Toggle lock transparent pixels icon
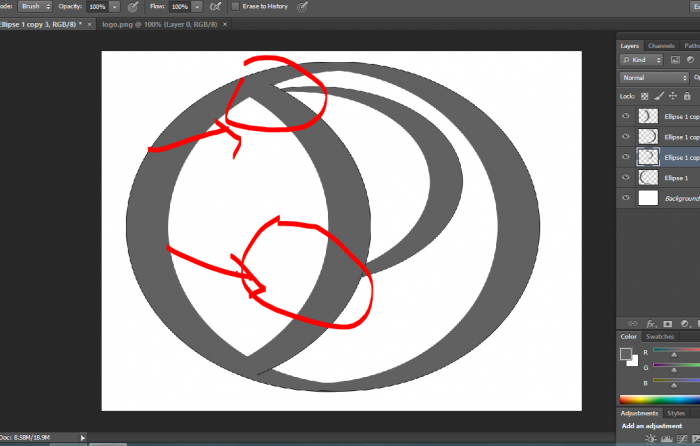The width and height of the screenshot is (700, 446). point(644,96)
